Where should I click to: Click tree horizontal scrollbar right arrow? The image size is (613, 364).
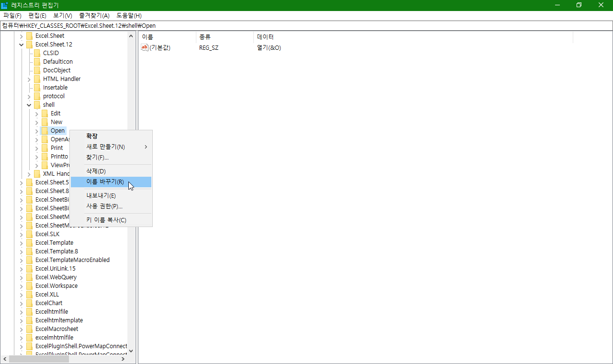pyautogui.click(x=123, y=359)
